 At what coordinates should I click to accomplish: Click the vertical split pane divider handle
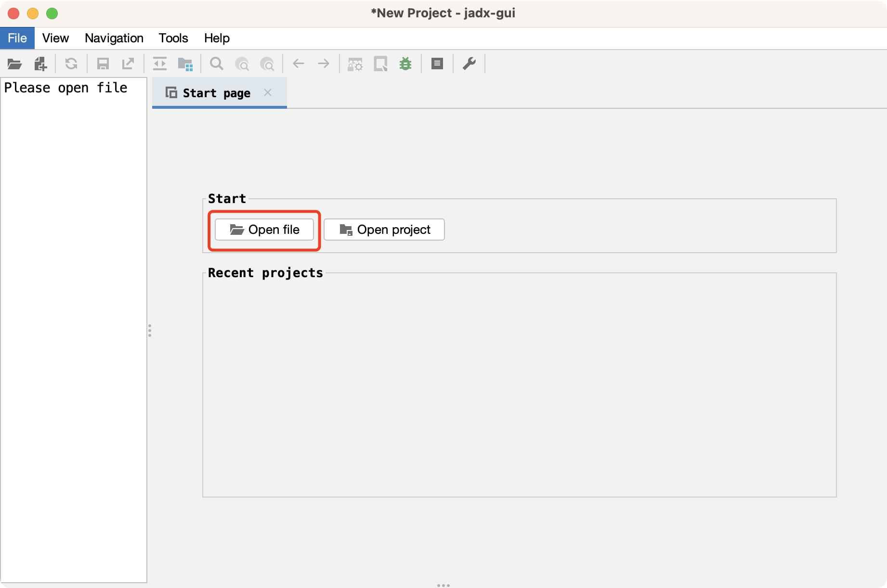[x=150, y=331]
